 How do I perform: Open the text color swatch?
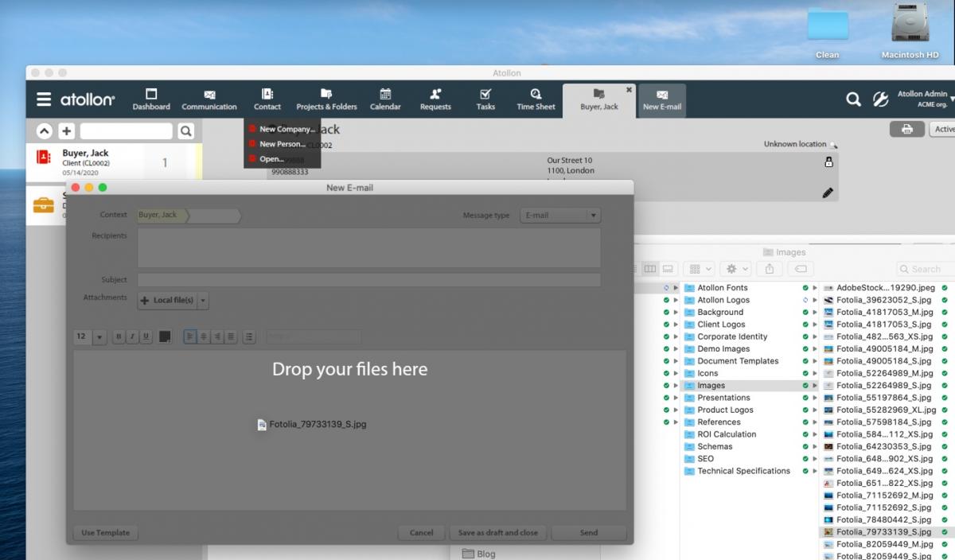(166, 337)
